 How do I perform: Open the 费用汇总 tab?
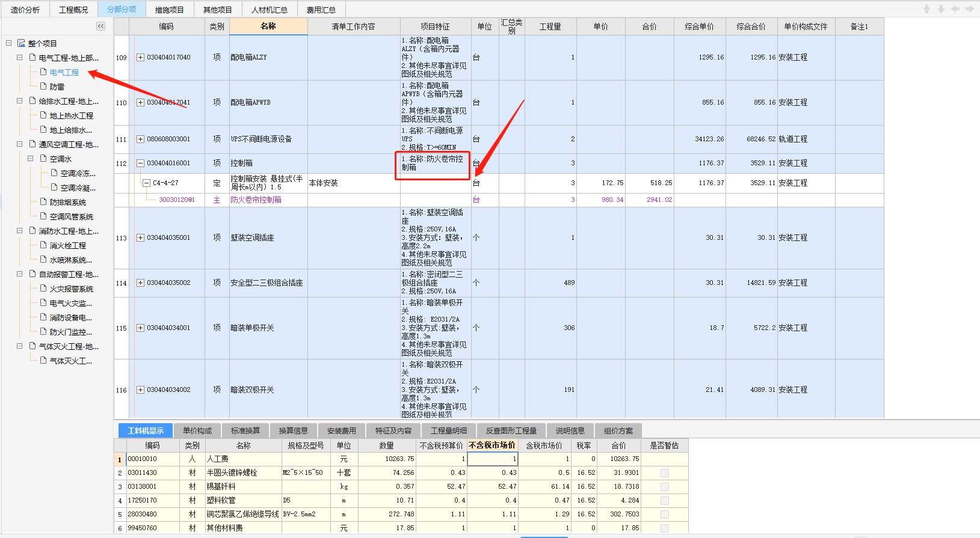point(321,10)
